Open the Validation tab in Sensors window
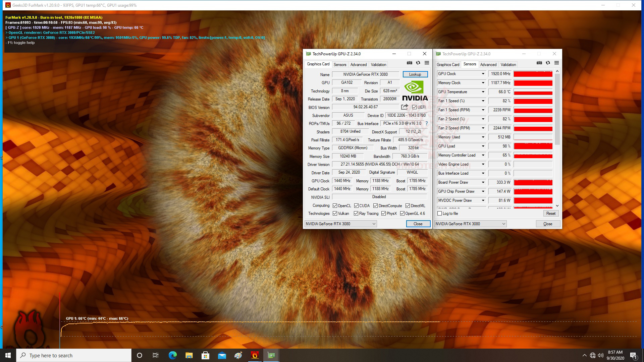The width and height of the screenshot is (644, 362). click(x=508, y=65)
